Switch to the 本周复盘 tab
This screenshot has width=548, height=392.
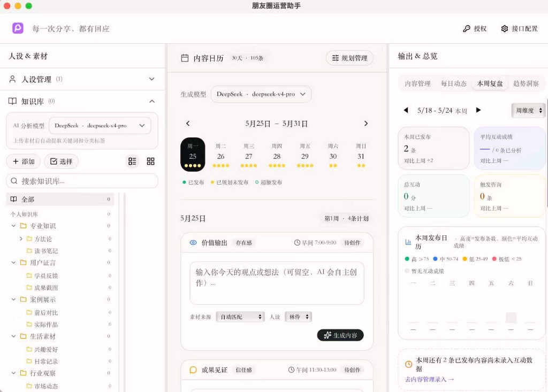(x=490, y=83)
